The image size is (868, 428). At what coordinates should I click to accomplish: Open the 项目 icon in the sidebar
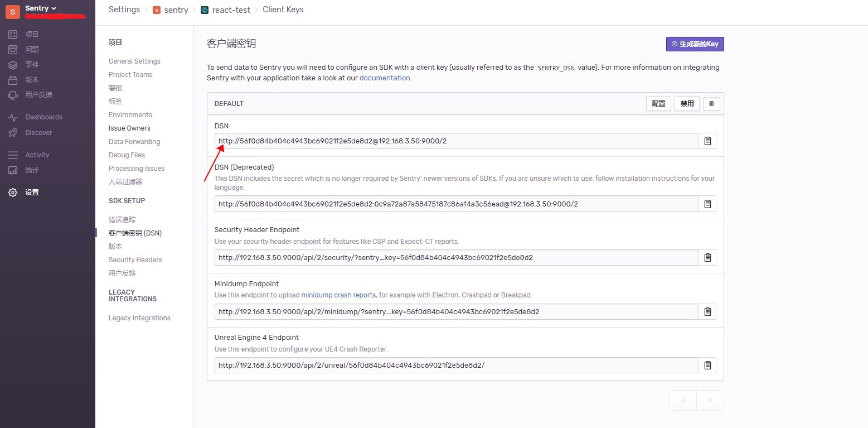[x=13, y=35]
